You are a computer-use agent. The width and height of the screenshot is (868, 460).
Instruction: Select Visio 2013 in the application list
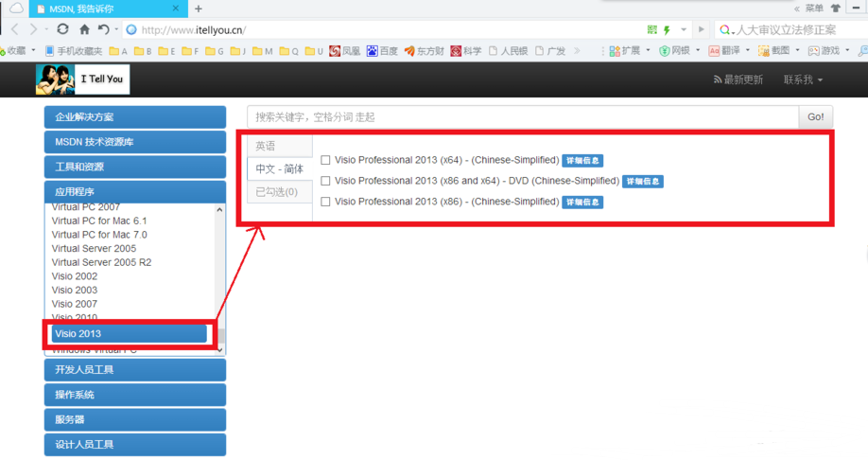tap(129, 334)
